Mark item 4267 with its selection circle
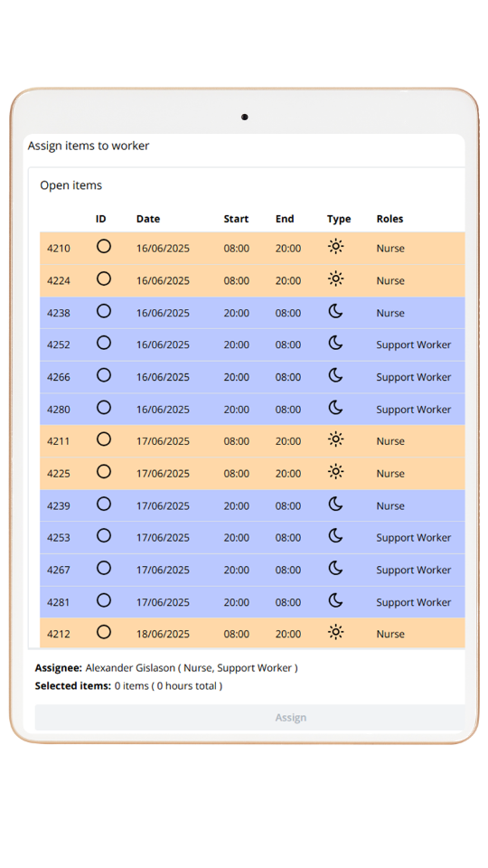The image size is (488, 868). tap(103, 568)
